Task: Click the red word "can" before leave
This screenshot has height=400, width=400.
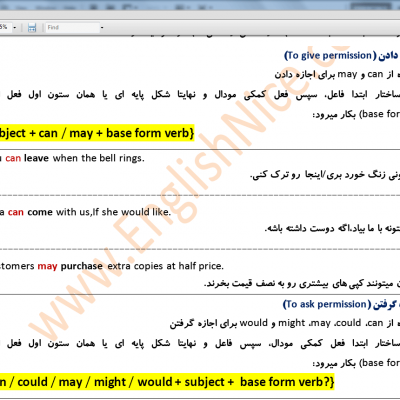Action: click(x=13, y=158)
